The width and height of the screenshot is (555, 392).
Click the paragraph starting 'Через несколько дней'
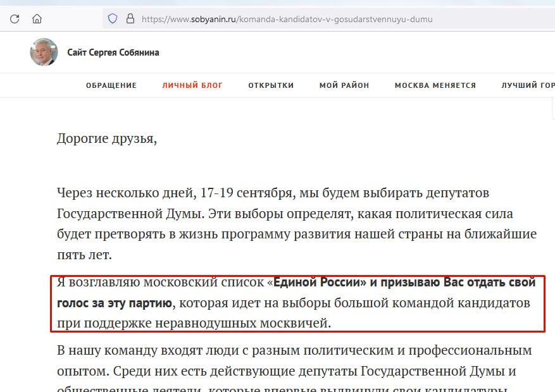pyautogui.click(x=297, y=223)
